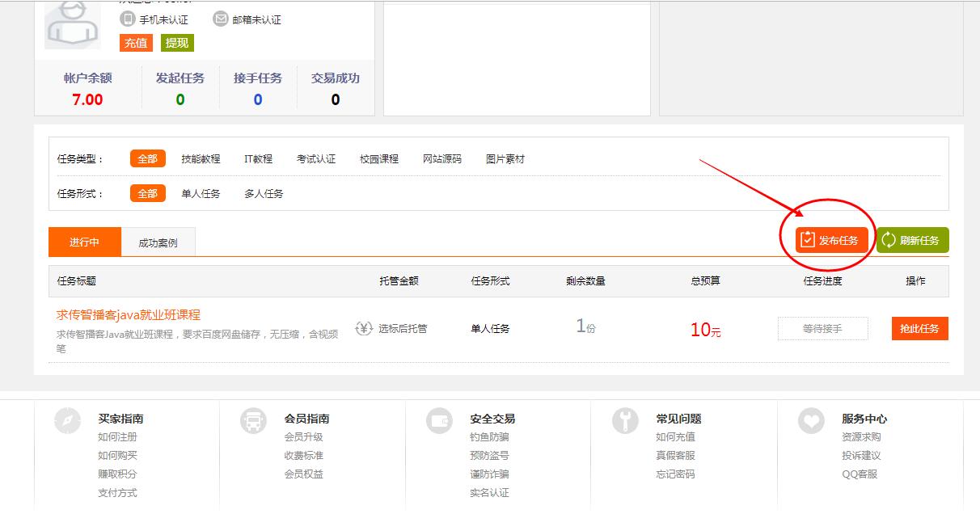980x514 pixels.
Task: Click the orange 抢此任务 button
Action: (919, 329)
